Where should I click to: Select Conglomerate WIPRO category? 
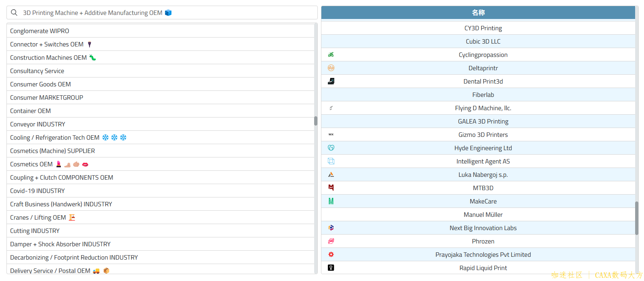[x=160, y=31]
